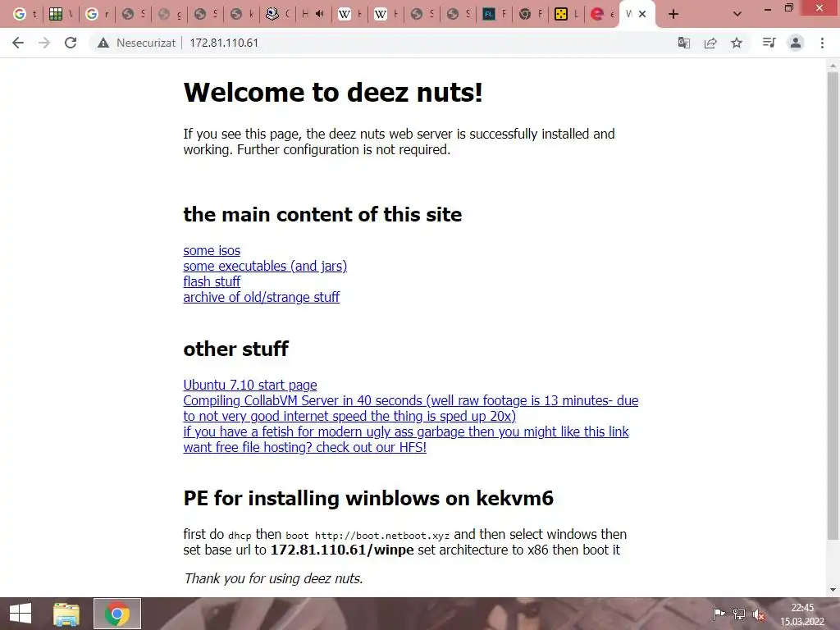Click the speaker audio indicator on tab
This screenshot has height=630, width=840.
[320, 14]
